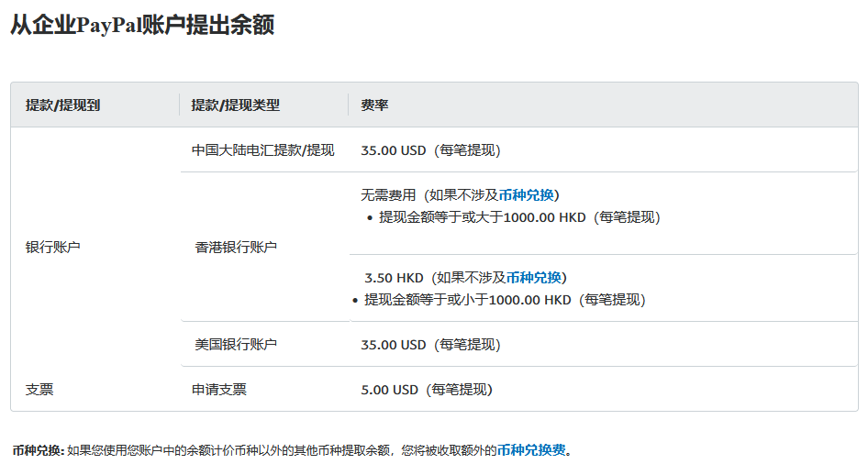Click the 等于或大于1000.00 HKD bullet line
This screenshot has width=868, height=464.
[x=519, y=217]
